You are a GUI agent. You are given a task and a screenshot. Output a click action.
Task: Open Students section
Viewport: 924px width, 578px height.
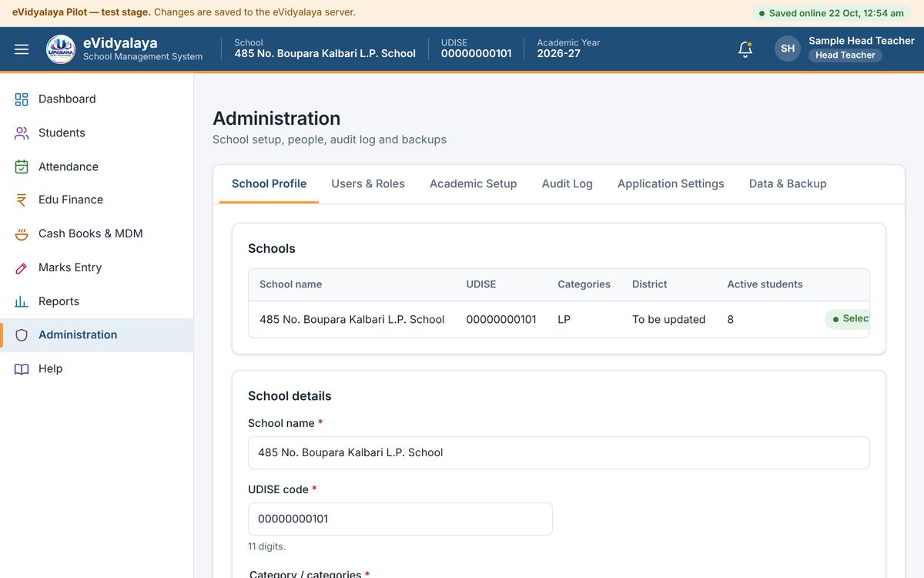(96, 133)
